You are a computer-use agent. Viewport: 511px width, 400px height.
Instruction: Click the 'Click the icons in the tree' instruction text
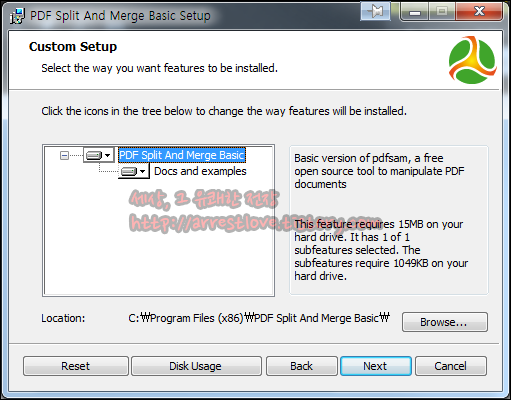tap(224, 111)
